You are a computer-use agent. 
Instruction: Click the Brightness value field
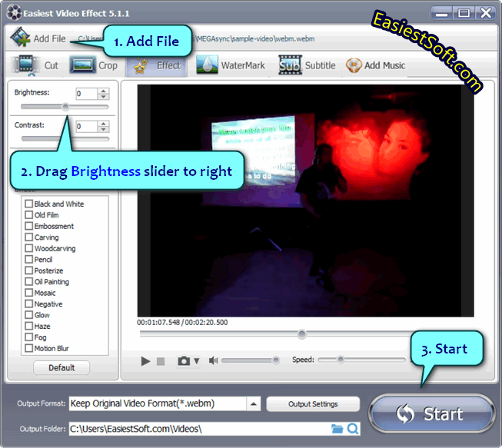point(86,94)
